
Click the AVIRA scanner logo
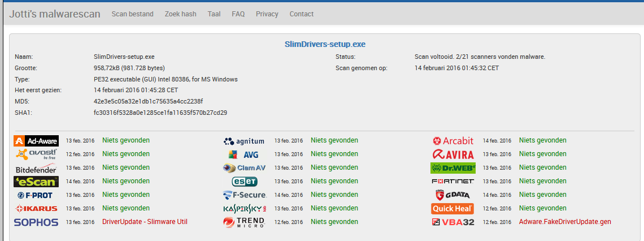click(x=453, y=154)
